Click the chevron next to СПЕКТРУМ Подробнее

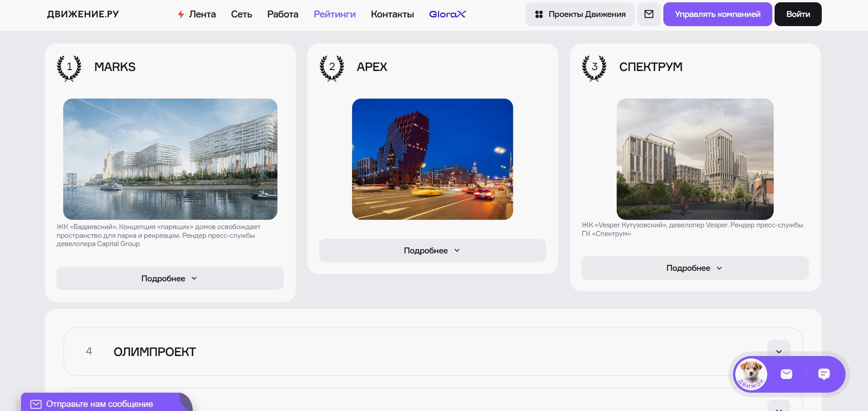[719, 268]
